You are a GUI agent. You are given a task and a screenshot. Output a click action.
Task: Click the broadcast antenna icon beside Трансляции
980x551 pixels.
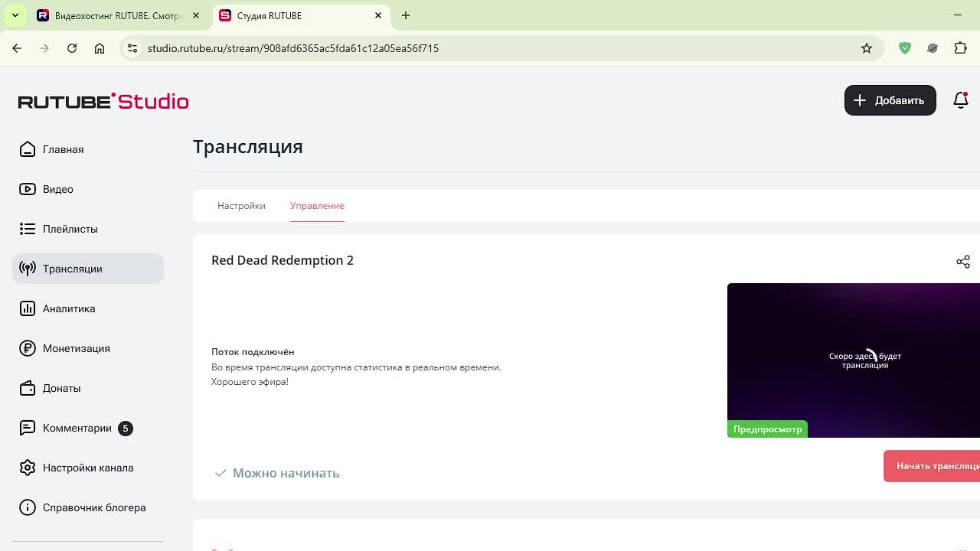pos(28,269)
